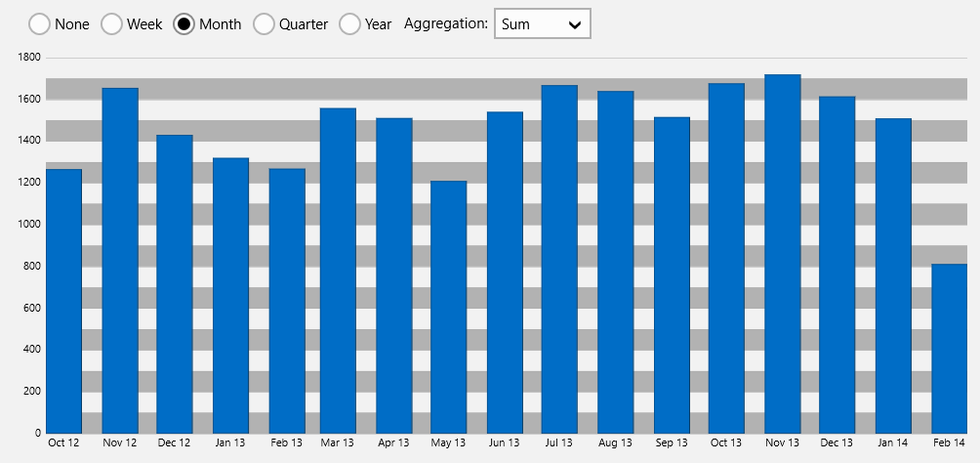Viewport: 980px width, 463px height.
Task: Click the Dec 13 bar
Action: point(837,265)
